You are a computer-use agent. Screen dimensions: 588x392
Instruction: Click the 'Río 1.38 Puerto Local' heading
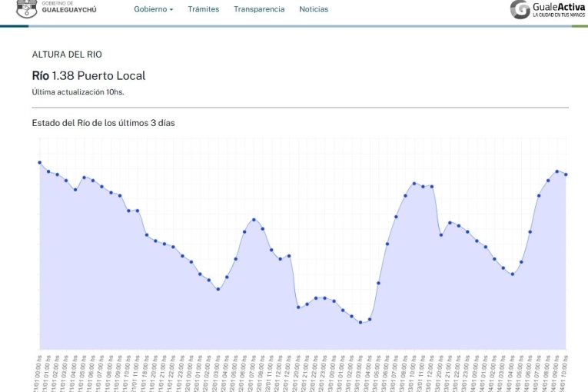tap(88, 75)
